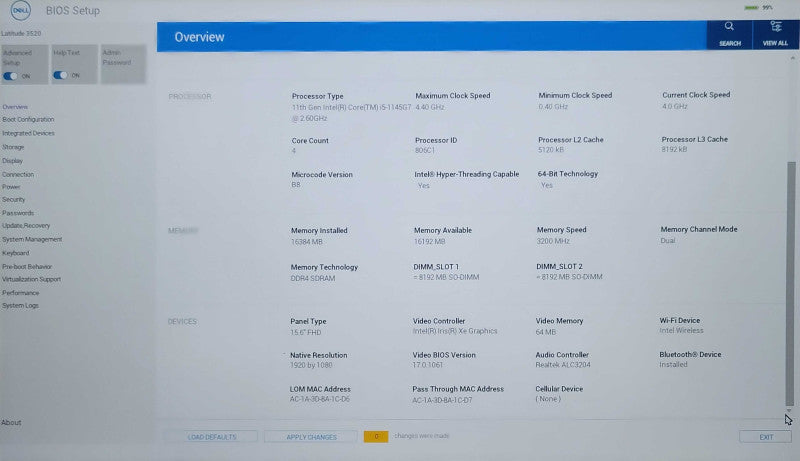Click the DIMM_SLOT 2 label
Viewport: 800px width, 461px height.
pyautogui.click(x=559, y=267)
